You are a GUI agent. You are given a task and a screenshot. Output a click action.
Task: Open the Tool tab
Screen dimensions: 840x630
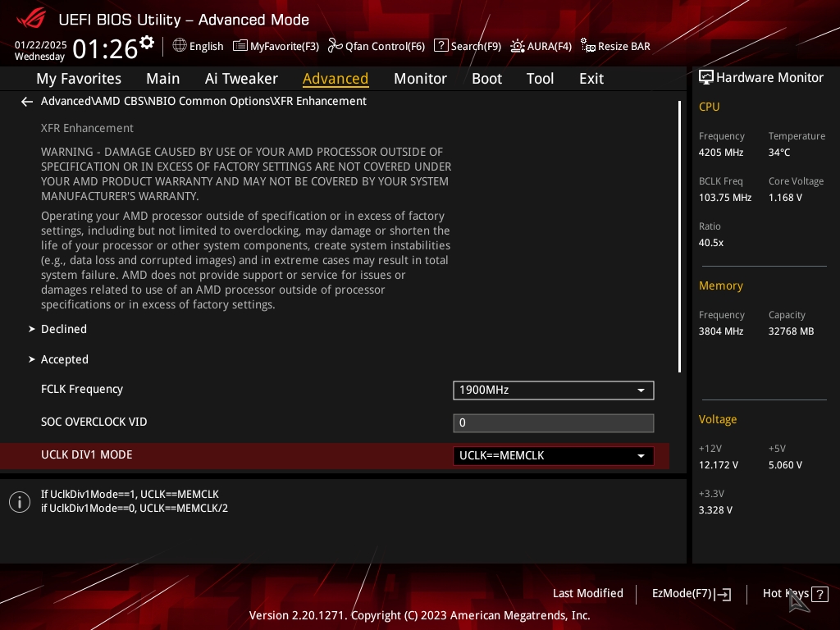tap(540, 79)
